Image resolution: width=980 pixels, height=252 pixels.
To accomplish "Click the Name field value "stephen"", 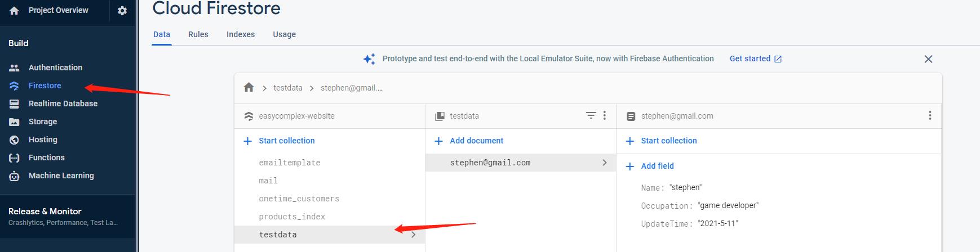I will point(686,187).
